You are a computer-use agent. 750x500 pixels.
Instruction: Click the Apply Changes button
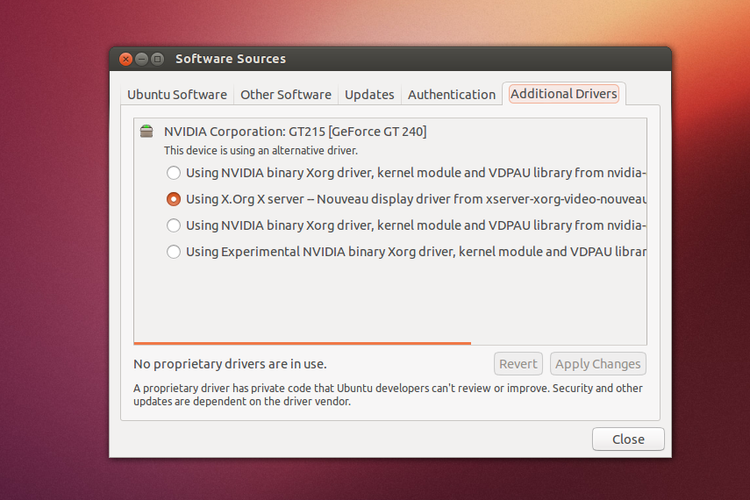pyautogui.click(x=598, y=364)
